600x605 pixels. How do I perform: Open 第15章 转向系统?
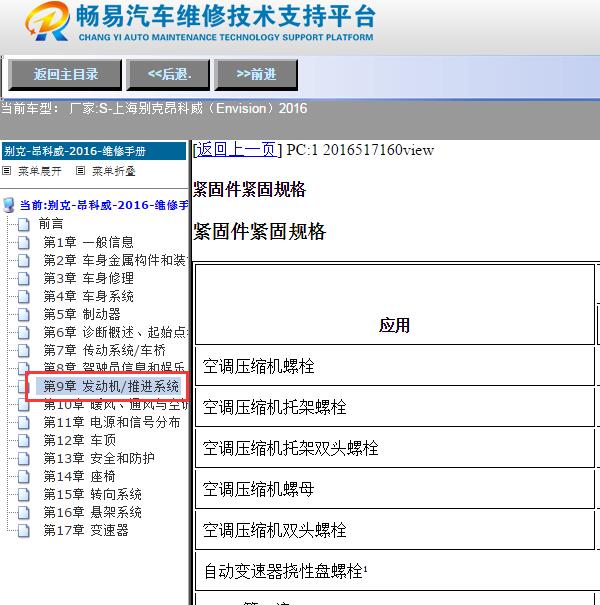point(92,494)
